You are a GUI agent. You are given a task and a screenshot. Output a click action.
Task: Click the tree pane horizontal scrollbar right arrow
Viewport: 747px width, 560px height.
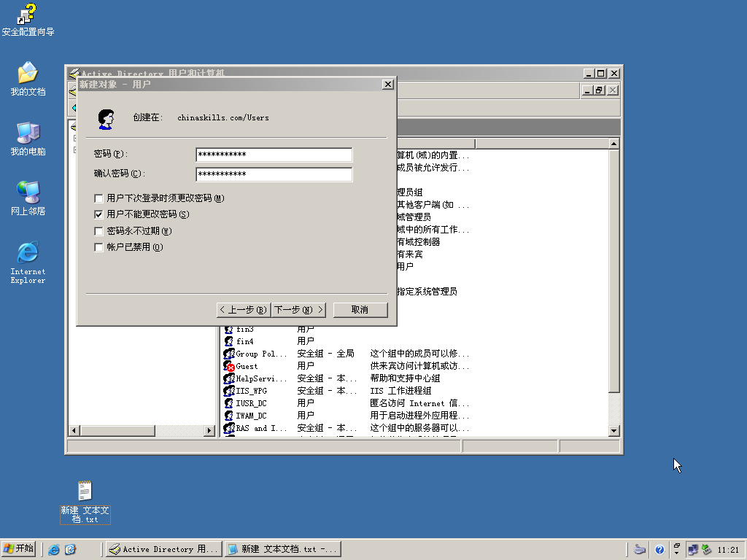[209, 430]
